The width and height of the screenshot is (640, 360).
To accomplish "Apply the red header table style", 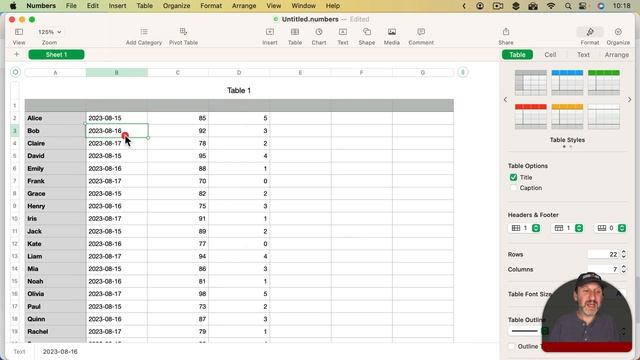I will pos(531,116).
